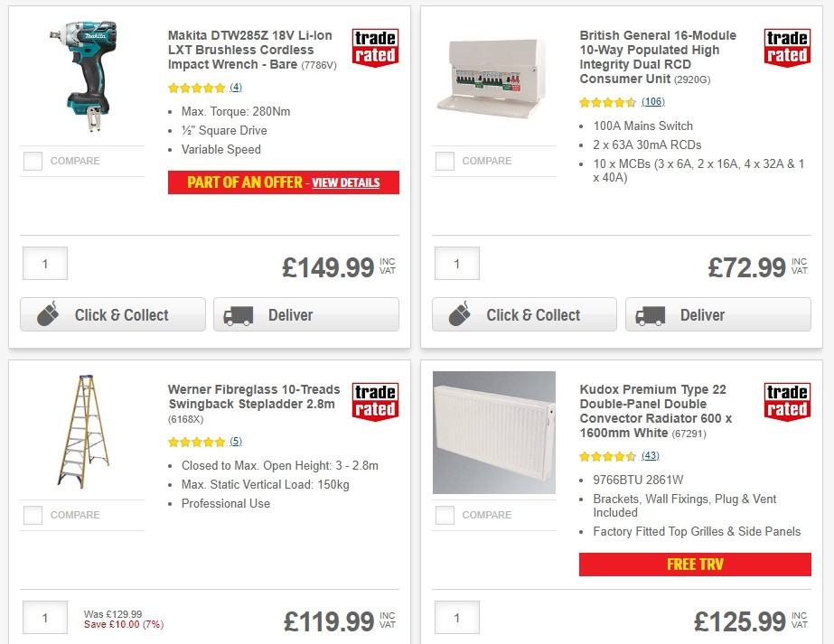834x644 pixels.
Task: Click the stepladder quantity input field
Action: tap(44, 618)
